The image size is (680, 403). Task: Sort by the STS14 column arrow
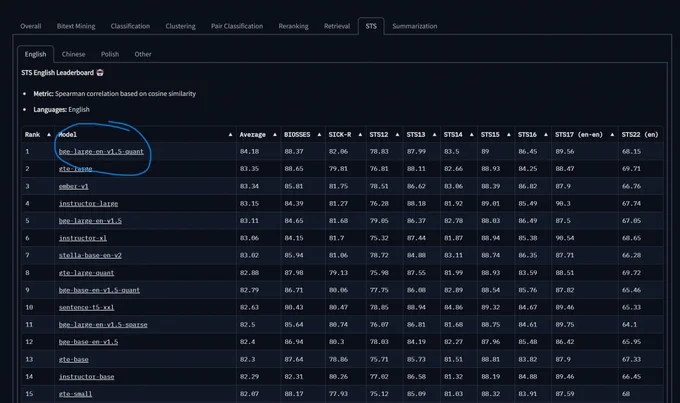[471, 135]
